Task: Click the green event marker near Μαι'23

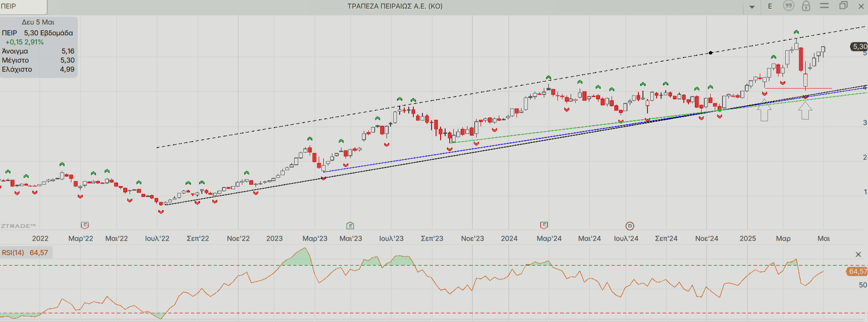Action: tap(350, 226)
